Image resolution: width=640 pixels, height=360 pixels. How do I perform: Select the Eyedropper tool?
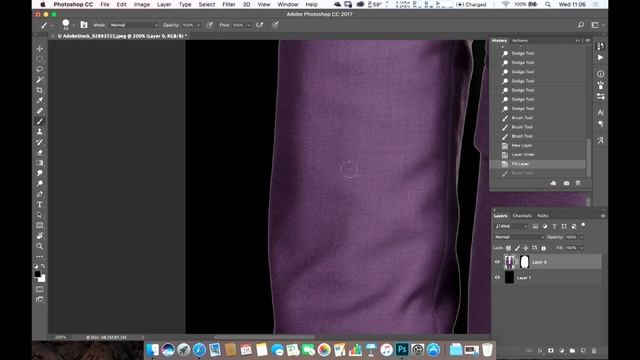pyautogui.click(x=40, y=100)
